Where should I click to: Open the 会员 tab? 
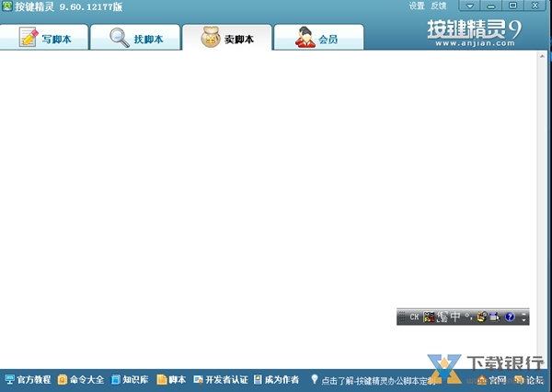coord(318,37)
